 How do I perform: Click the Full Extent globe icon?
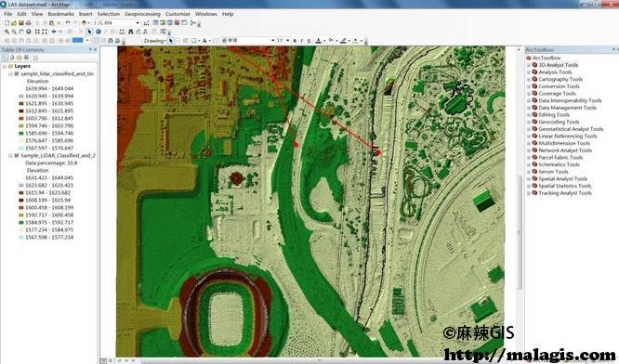(x=28, y=32)
